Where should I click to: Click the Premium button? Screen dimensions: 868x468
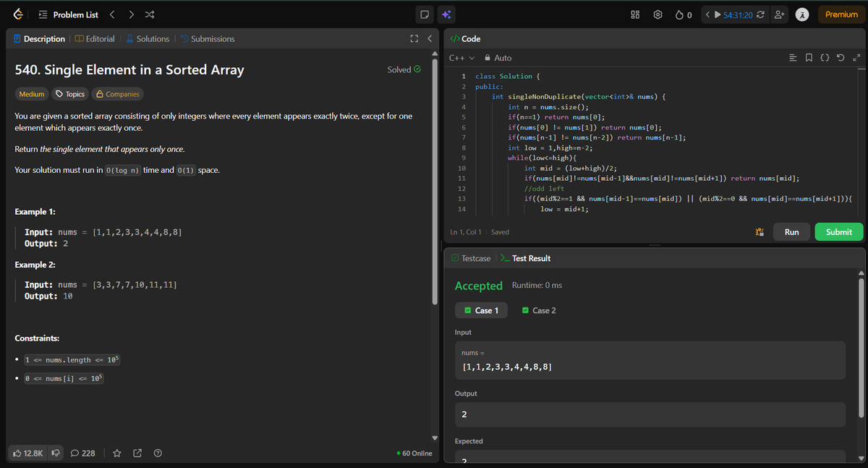pyautogui.click(x=841, y=14)
